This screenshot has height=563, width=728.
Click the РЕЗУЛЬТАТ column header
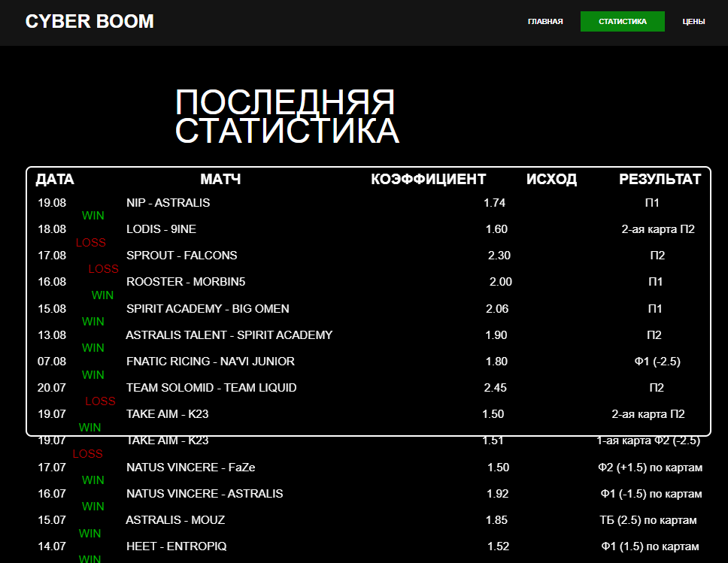[660, 179]
